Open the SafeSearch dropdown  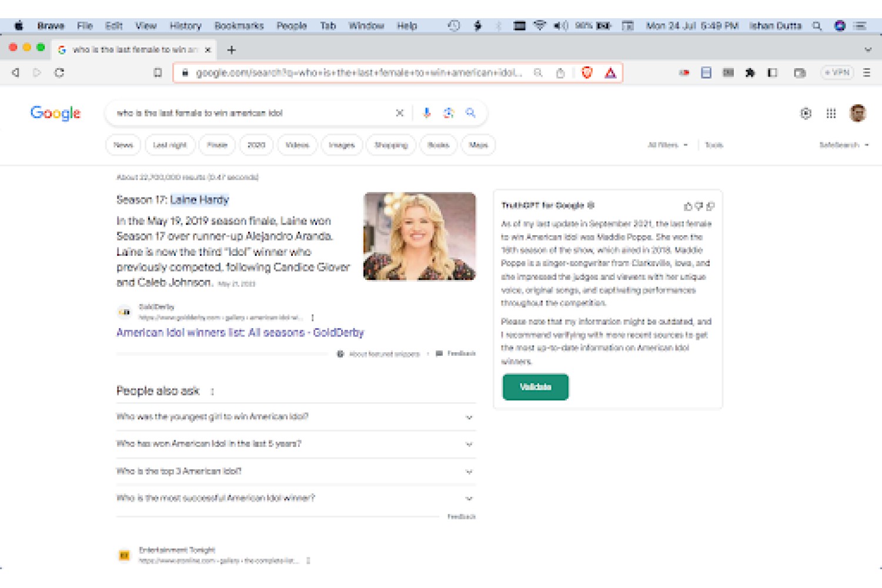point(844,145)
